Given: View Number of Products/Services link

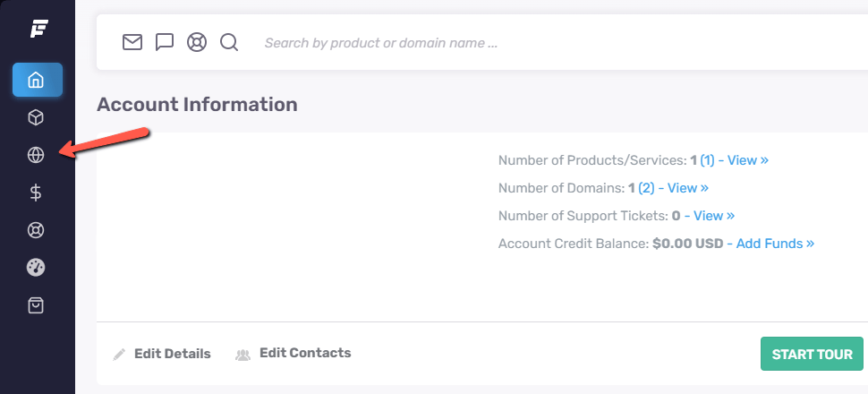Looking at the screenshot, I should (734, 160).
